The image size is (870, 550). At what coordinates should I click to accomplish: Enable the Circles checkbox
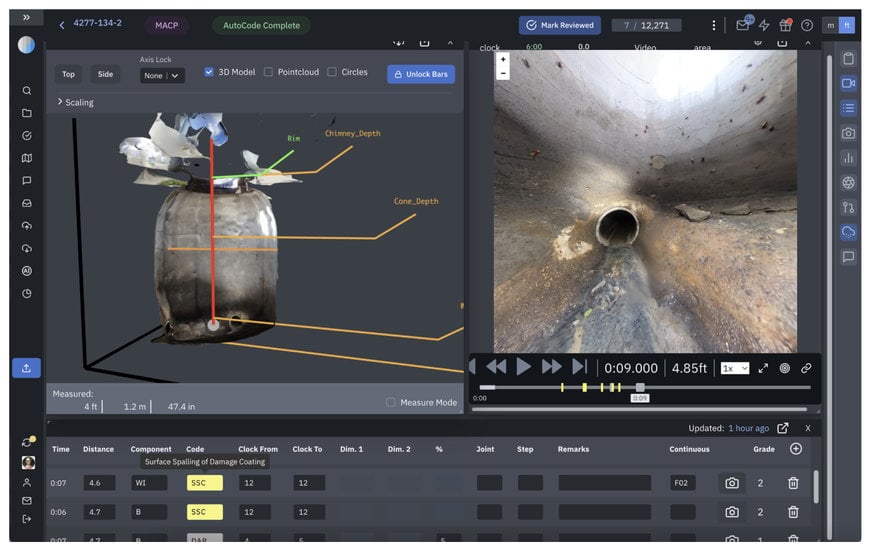coord(332,72)
